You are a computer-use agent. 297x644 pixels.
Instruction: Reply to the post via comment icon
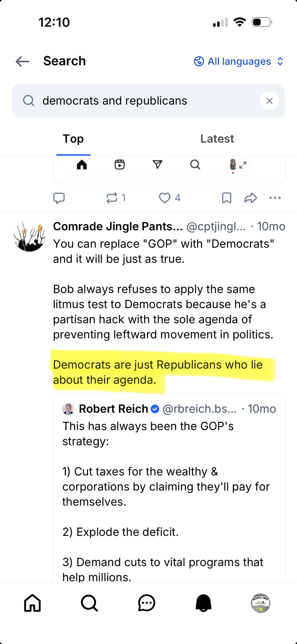[59, 198]
